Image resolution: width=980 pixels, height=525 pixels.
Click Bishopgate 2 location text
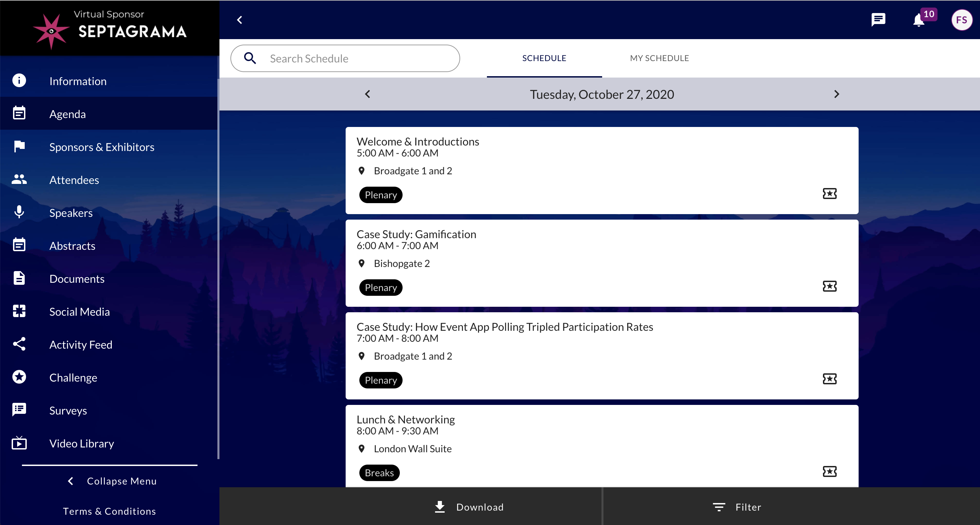click(402, 264)
